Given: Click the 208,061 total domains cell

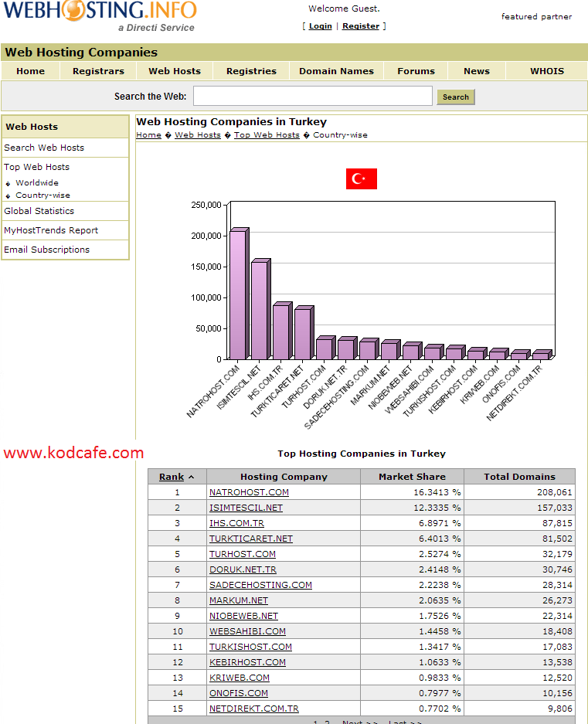Looking at the screenshot, I should point(520,492).
